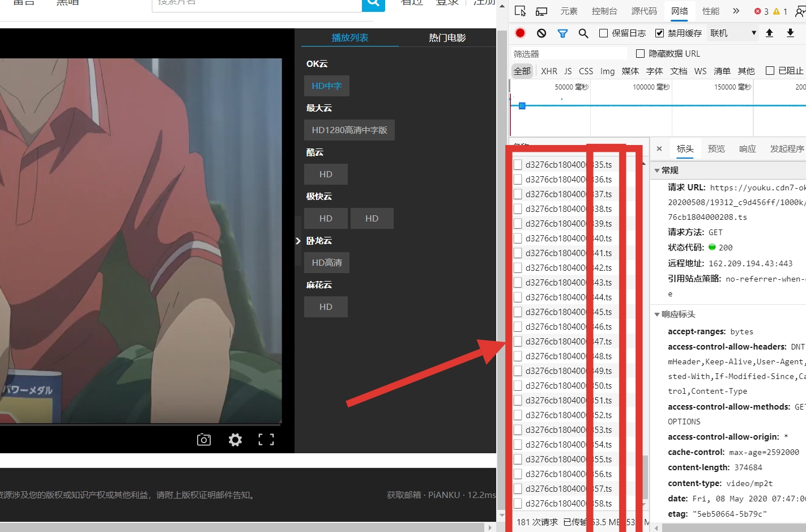Collapse the playlist side panel arrow
Viewport: 806px width, 532px height.
[298, 241]
